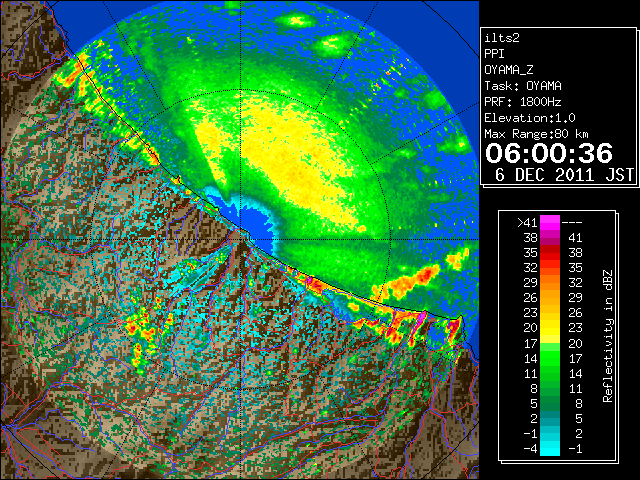The image size is (640, 480).
Task: Click the ilts2 label in info box
Action: tap(502, 38)
